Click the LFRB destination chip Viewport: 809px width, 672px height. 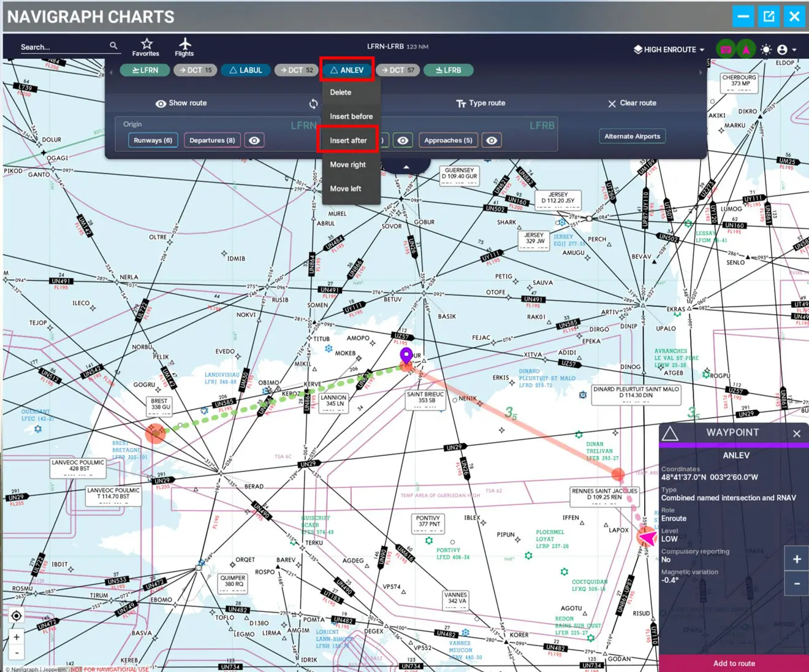click(x=448, y=71)
